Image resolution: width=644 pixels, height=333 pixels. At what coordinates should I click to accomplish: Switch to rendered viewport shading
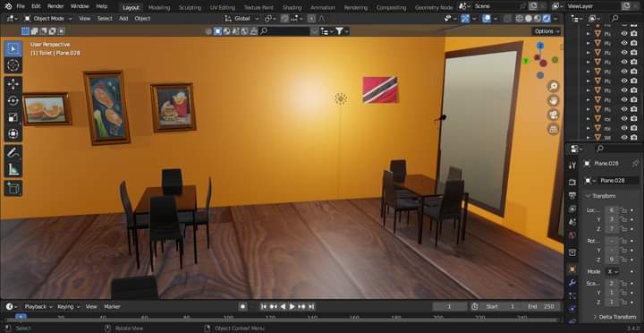[547, 19]
